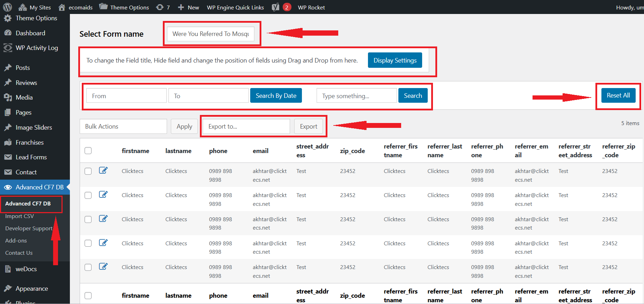Click the WordPress logo icon
Image resolution: width=644 pixels, height=304 pixels.
click(x=7, y=7)
